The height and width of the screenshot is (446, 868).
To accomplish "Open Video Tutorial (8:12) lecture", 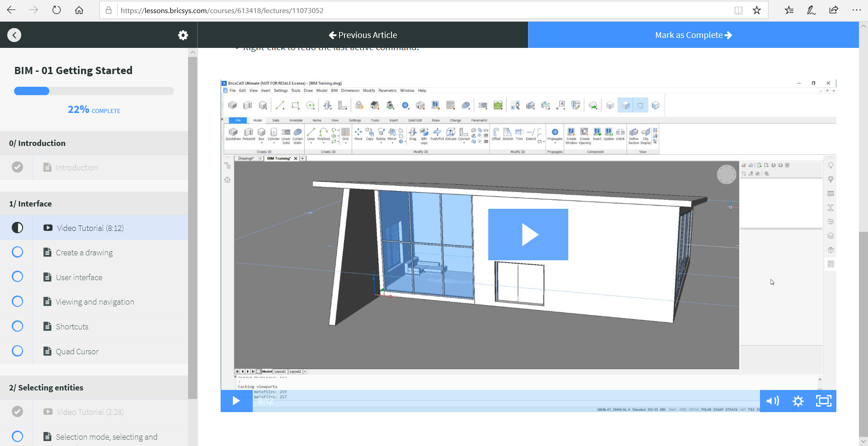I will (90, 228).
